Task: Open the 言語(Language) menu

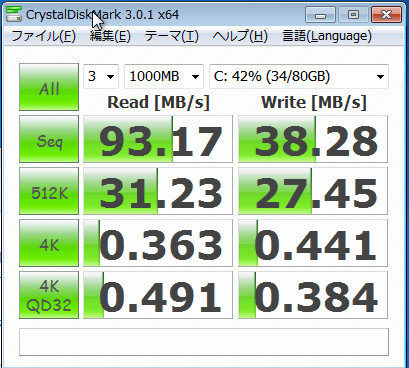Action: pyautogui.click(x=327, y=36)
